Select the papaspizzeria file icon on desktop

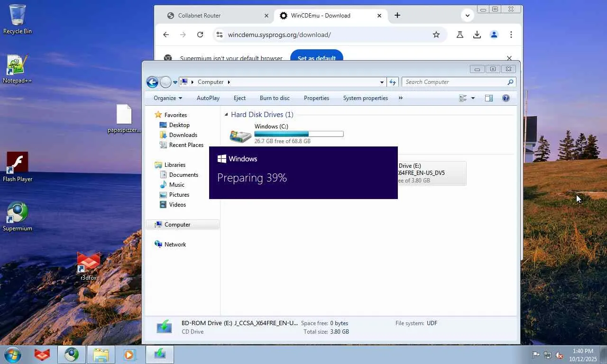pyautogui.click(x=124, y=118)
